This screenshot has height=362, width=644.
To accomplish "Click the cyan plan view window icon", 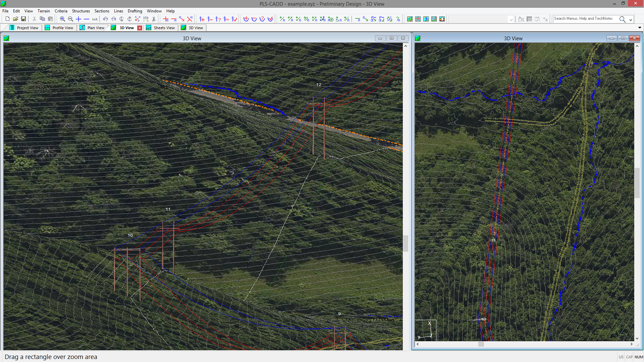I will pyautogui.click(x=426, y=19).
